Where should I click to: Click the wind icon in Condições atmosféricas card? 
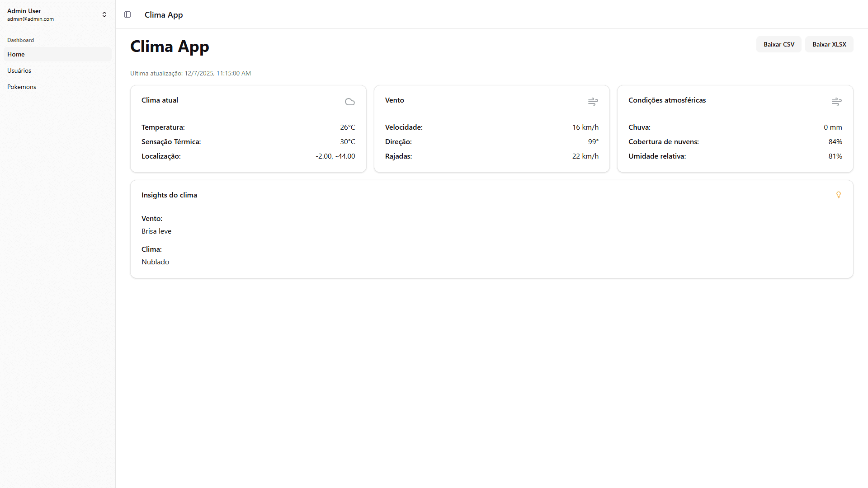point(836,102)
